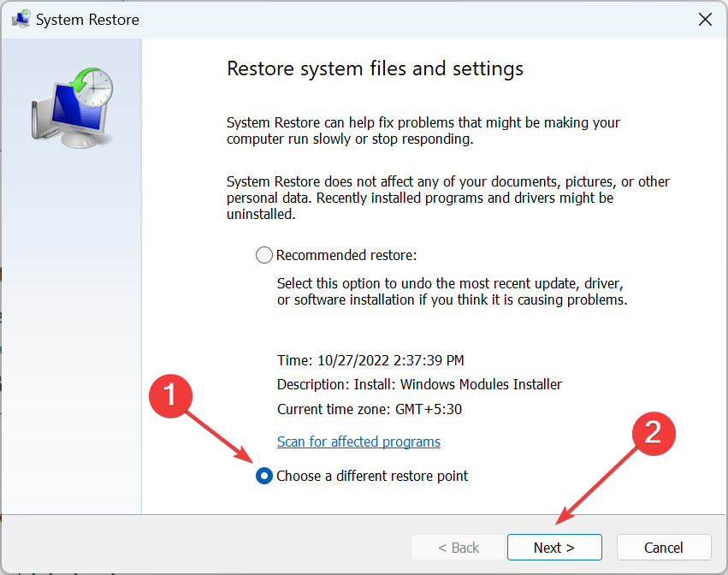Click the Choose a different restore point label
728x575 pixels.
pos(372,476)
